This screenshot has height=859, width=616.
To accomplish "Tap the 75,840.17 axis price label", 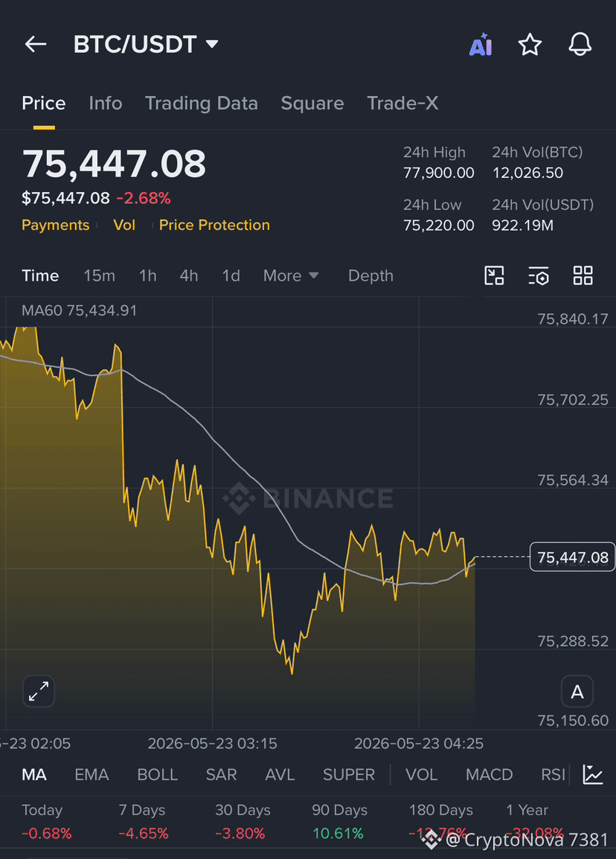I will [x=573, y=319].
